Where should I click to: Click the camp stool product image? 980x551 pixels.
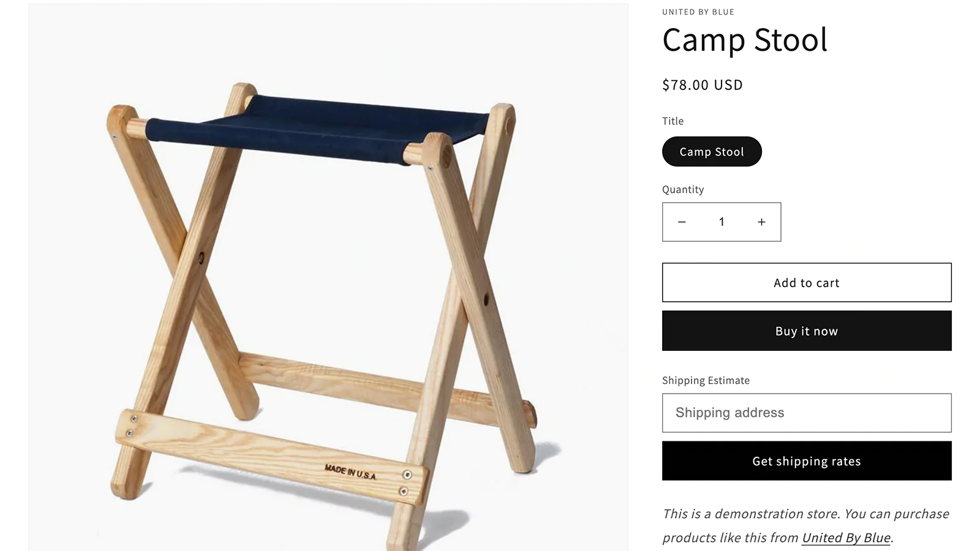coord(328,277)
